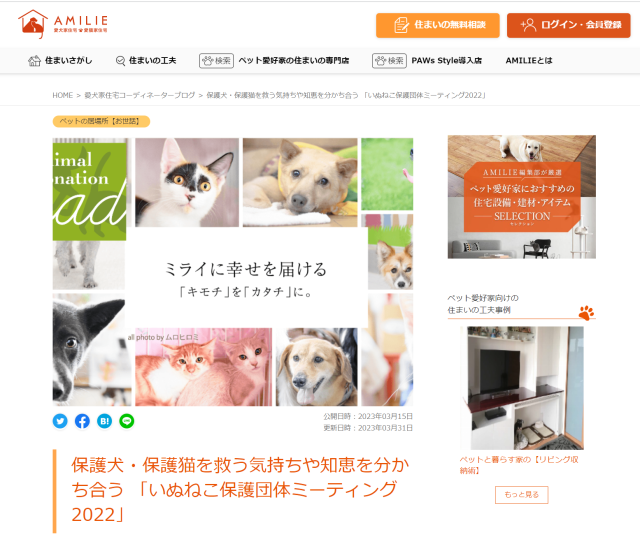Click the Hatena Bookmark B! icon

(x=104, y=421)
